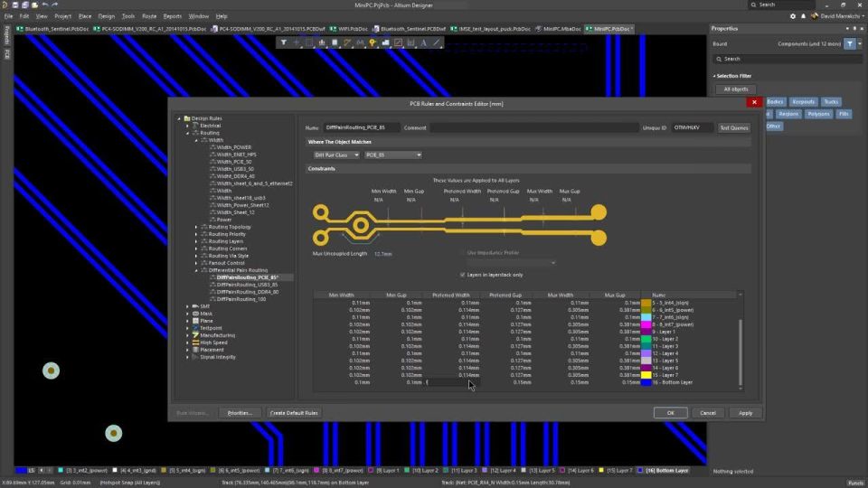This screenshot has width=868, height=488.
Task: Click the add/snap cross icon in the PCB toolbar
Action: [297, 42]
